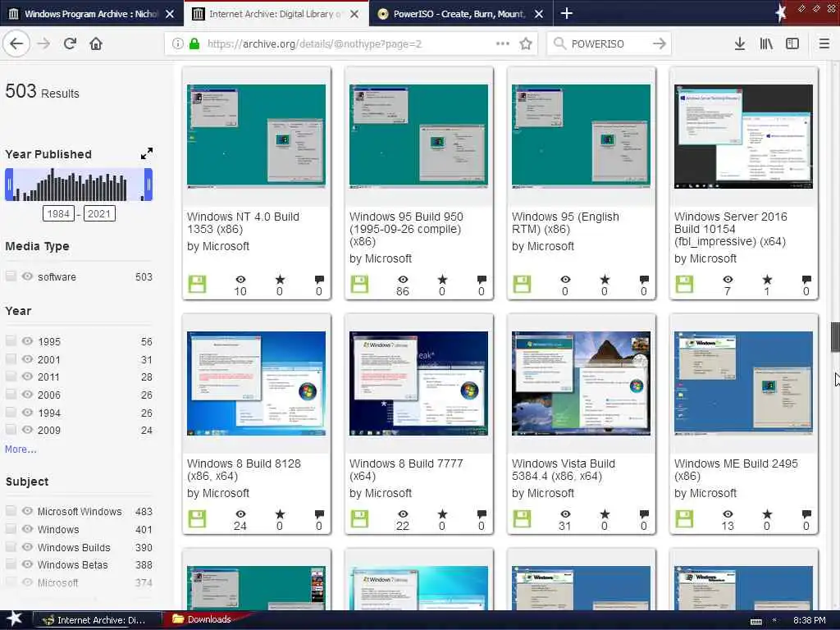Show site information icon in address bar
The height and width of the screenshot is (630, 840).
pos(178,44)
